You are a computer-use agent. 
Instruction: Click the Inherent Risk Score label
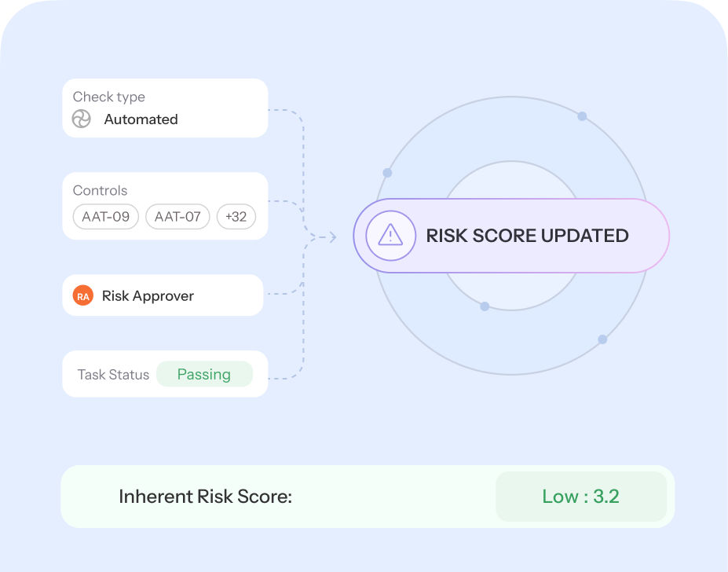[205, 497]
